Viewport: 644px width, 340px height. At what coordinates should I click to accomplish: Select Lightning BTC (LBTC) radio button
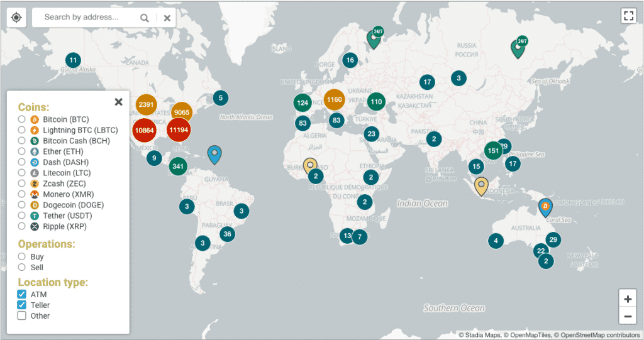(x=22, y=129)
